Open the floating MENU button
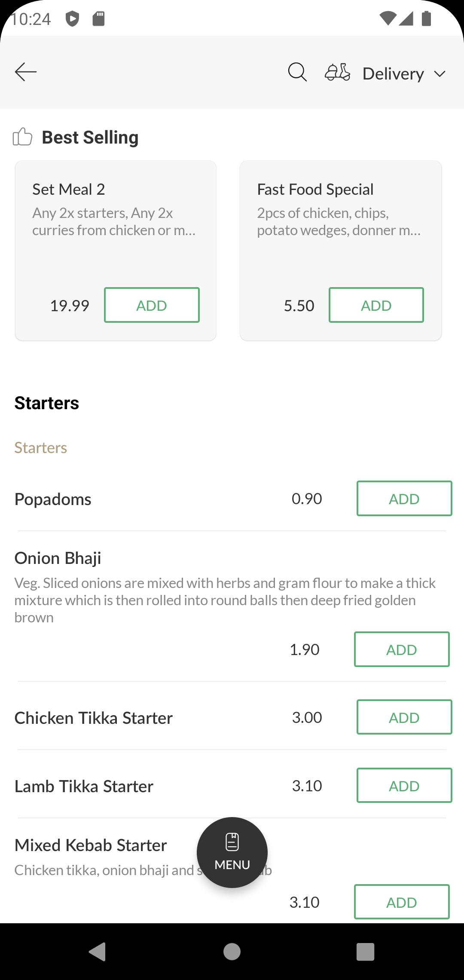 tap(232, 852)
